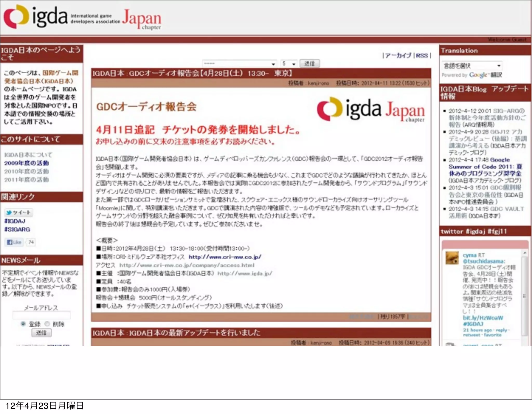Click the twitter widget scrollbar thumb
The height and width of the screenshot is (414, 532).
click(x=525, y=296)
